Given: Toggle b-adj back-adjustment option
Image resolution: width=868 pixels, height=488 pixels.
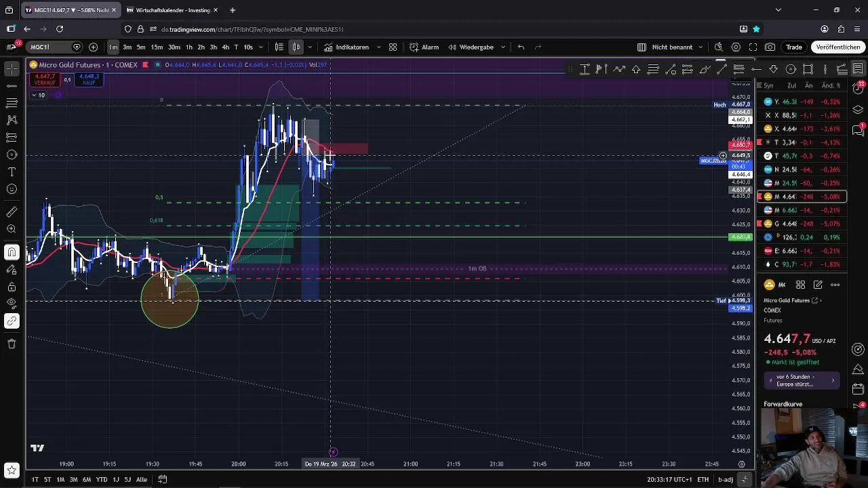Looking at the screenshot, I should pos(726,479).
